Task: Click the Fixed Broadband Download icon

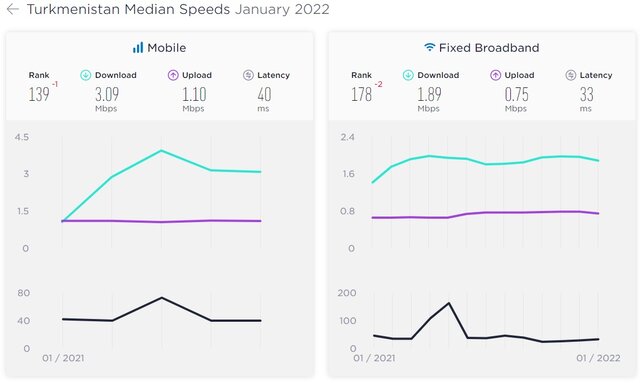Action: pyautogui.click(x=408, y=75)
